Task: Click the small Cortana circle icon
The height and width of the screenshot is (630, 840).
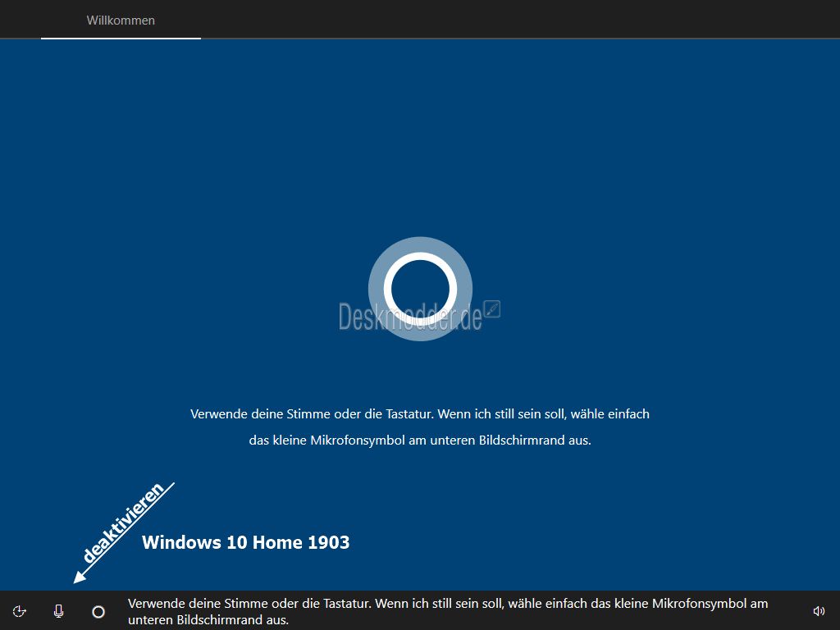Action: pyautogui.click(x=98, y=612)
